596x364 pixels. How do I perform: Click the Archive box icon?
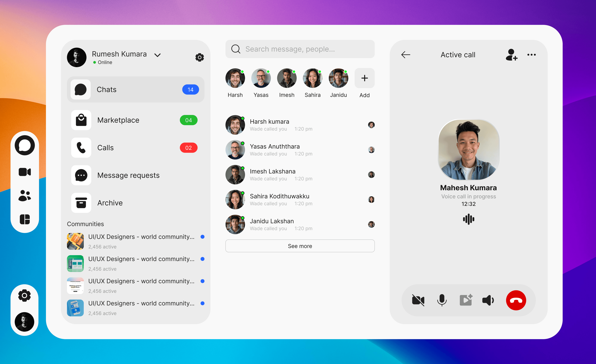coord(81,203)
